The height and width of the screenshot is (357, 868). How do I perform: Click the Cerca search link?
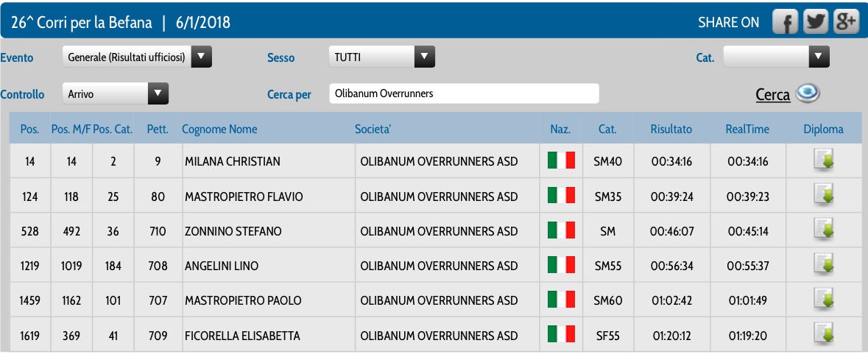pyautogui.click(x=773, y=95)
